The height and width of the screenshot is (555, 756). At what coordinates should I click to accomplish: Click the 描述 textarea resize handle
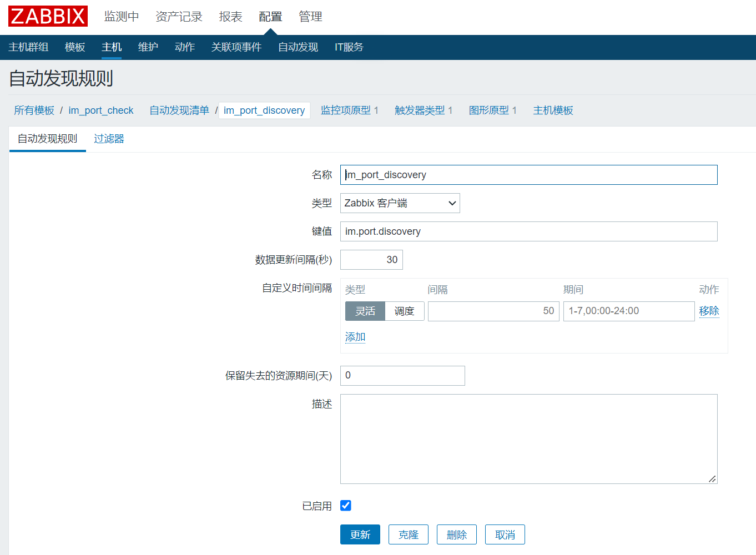pos(712,478)
